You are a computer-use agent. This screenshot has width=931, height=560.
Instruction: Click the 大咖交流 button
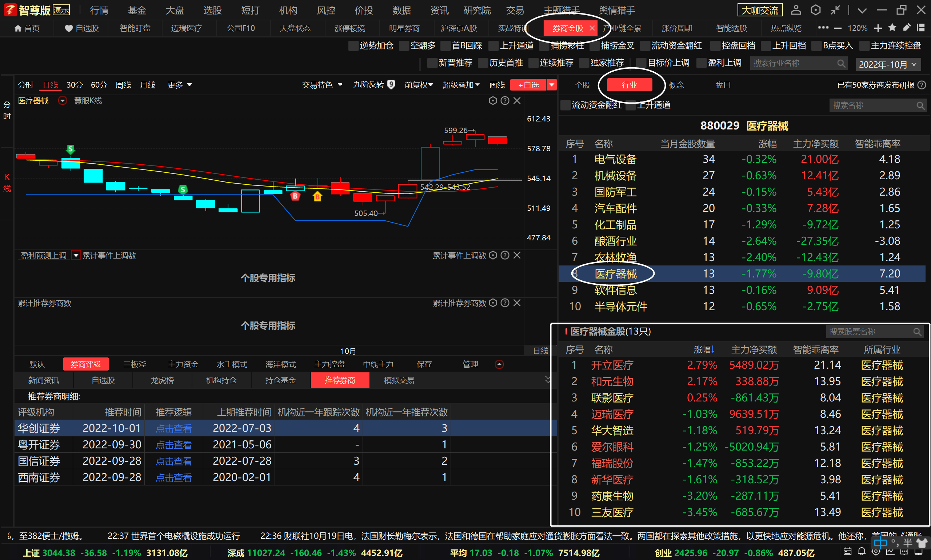coord(760,10)
